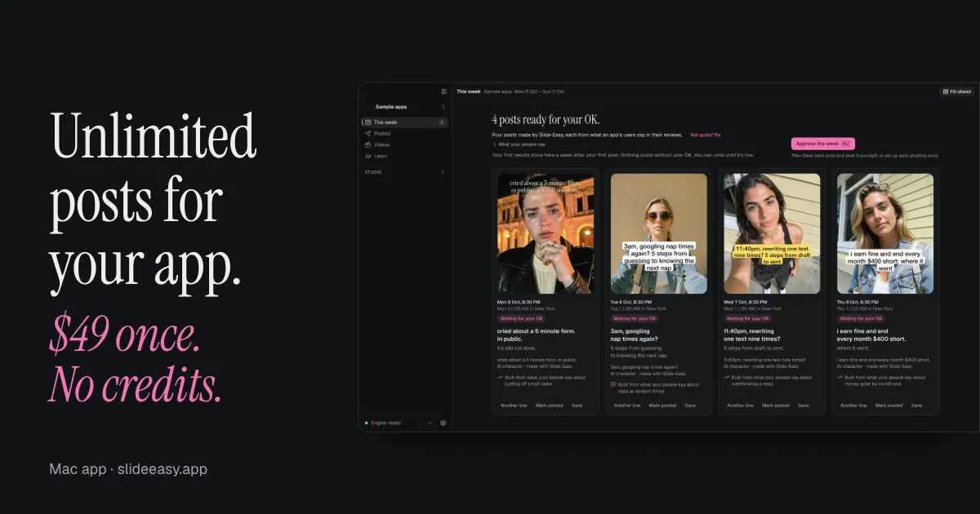
Task: Open the 11:40pm rewriting text thumbnail
Action: (x=773, y=233)
